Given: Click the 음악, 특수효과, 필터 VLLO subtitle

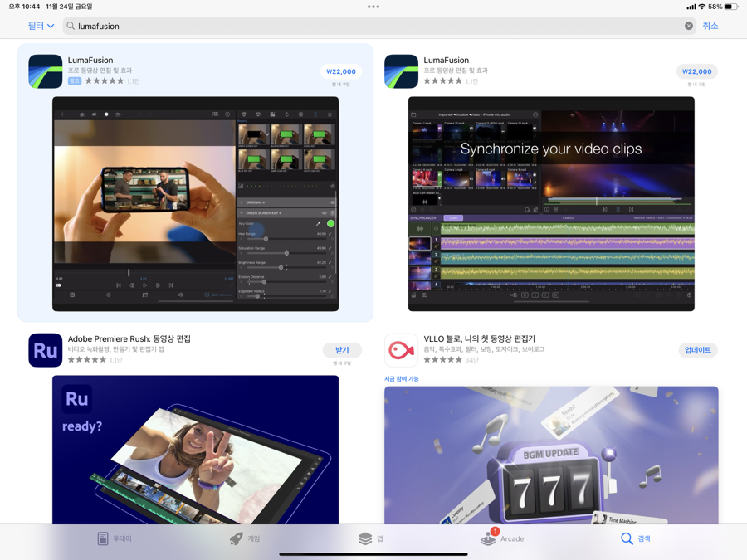Looking at the screenshot, I should tap(484, 349).
